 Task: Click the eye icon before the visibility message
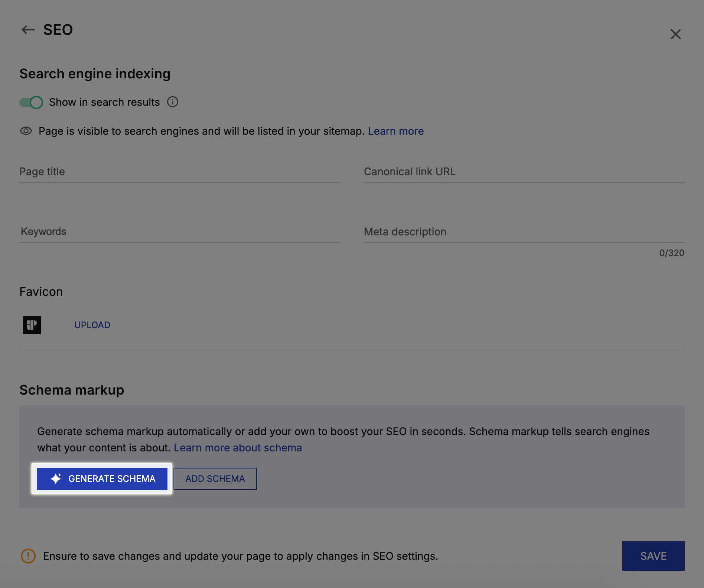point(26,131)
